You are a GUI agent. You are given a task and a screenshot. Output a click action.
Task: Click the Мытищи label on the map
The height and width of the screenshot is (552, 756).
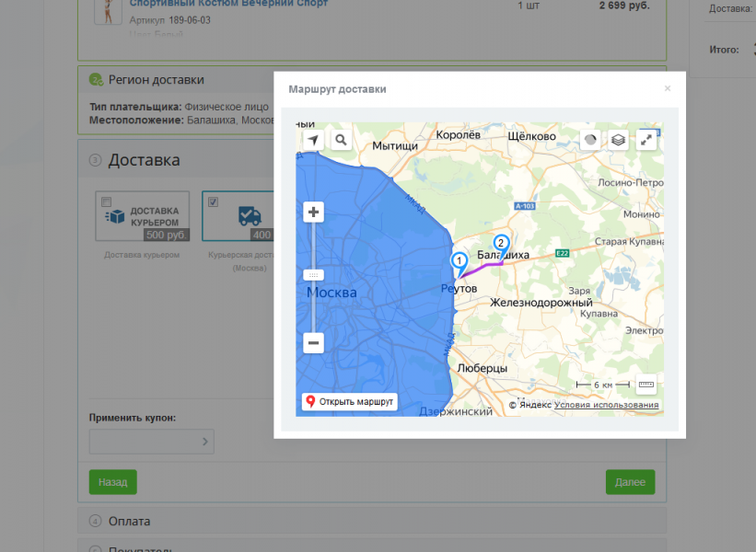click(x=395, y=146)
